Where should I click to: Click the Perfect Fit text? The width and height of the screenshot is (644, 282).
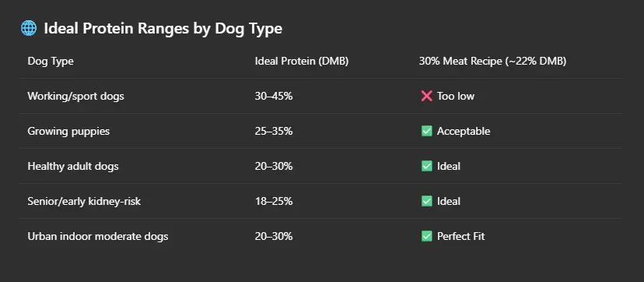(x=460, y=236)
